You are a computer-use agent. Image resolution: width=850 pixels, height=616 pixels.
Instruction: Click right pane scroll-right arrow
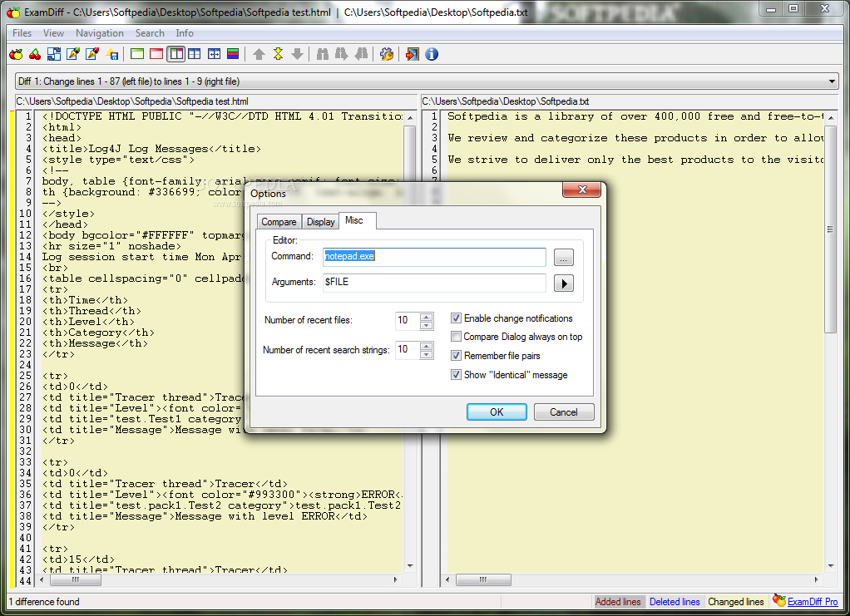817,579
